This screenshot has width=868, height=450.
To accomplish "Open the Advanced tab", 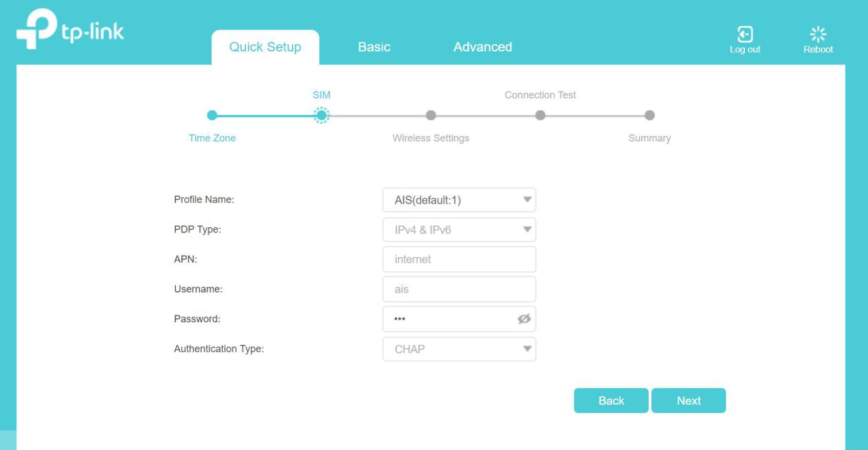I will tap(483, 47).
